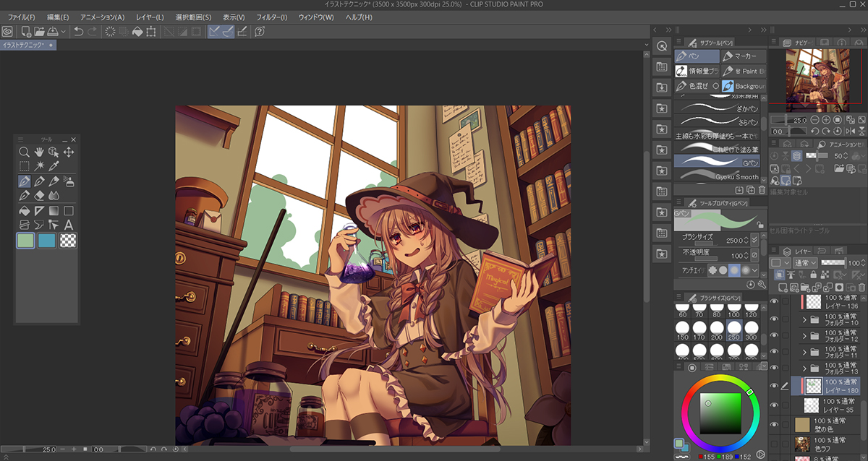Open the 通常 blend mode dropdown

(806, 263)
